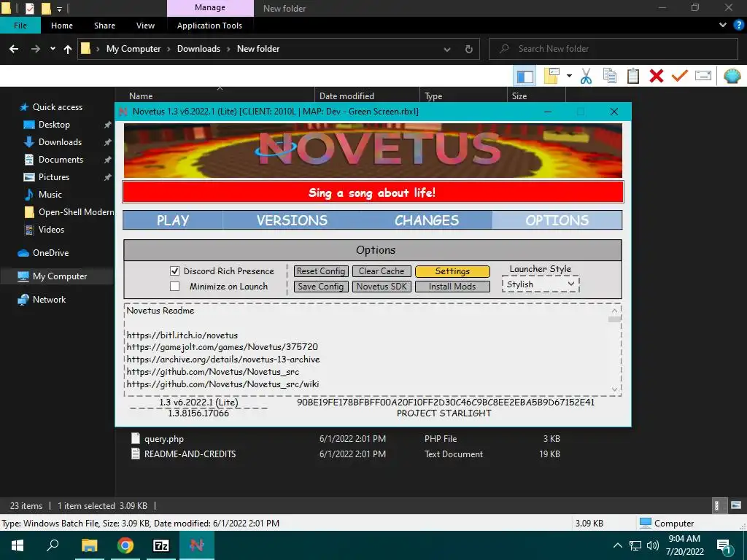Click the orange checkmark Properties icon
Screen dimensions: 747x560
(x=679, y=76)
